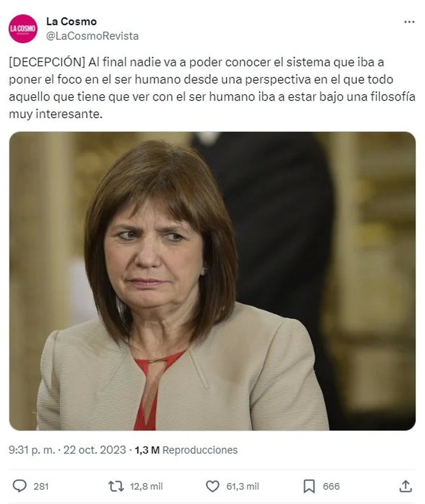Viewport: 425px width, 504px height.
Task: Share the post via the upload arrow icon
Action: click(406, 486)
